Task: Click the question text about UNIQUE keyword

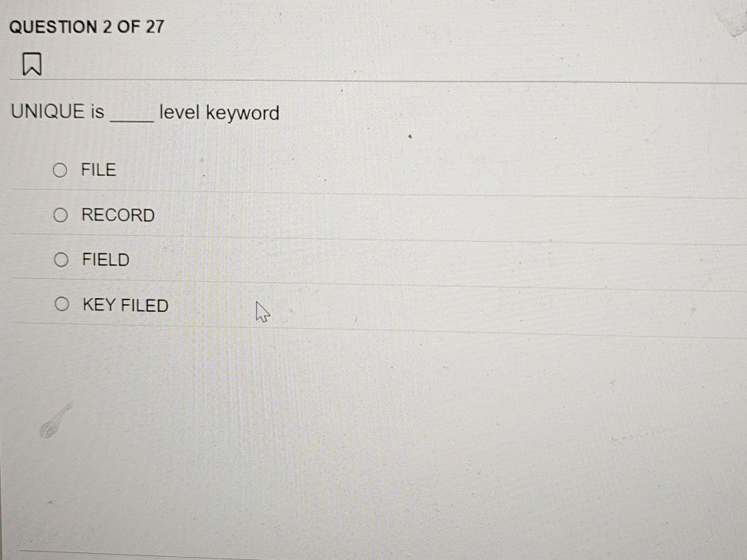Action: coord(145,112)
